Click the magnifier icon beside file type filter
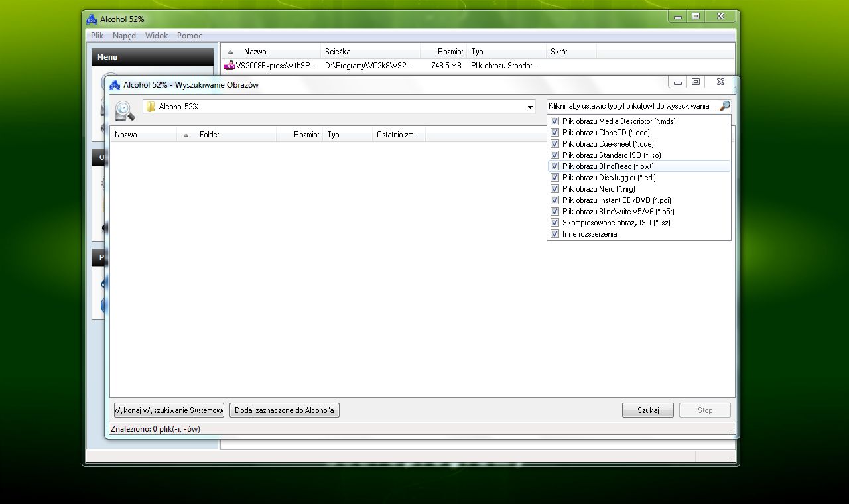This screenshot has height=504, width=849. coord(724,106)
